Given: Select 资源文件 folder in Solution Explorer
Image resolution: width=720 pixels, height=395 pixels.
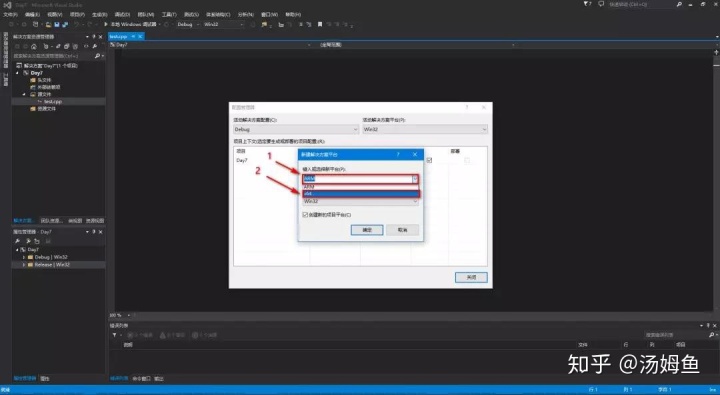Looking at the screenshot, I should click(46, 109).
